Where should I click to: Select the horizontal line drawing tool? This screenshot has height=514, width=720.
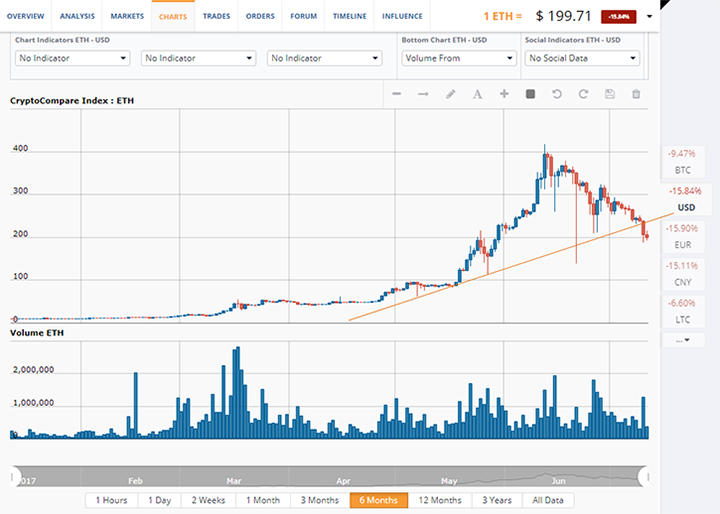point(397,94)
